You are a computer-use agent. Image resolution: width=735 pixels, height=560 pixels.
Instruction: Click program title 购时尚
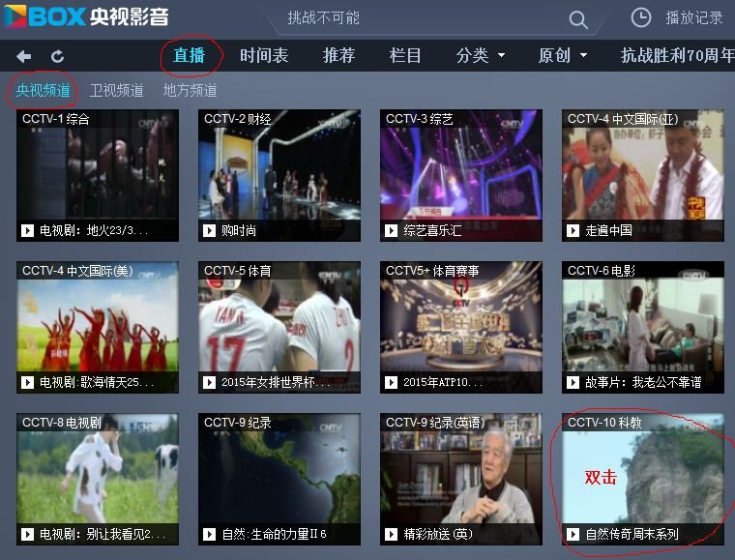pyautogui.click(x=239, y=230)
